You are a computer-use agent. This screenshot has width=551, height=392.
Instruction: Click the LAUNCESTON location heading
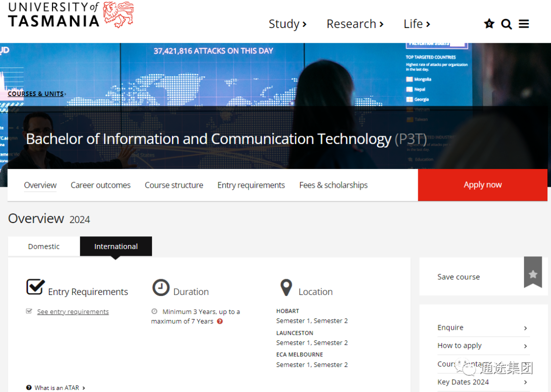[294, 333]
